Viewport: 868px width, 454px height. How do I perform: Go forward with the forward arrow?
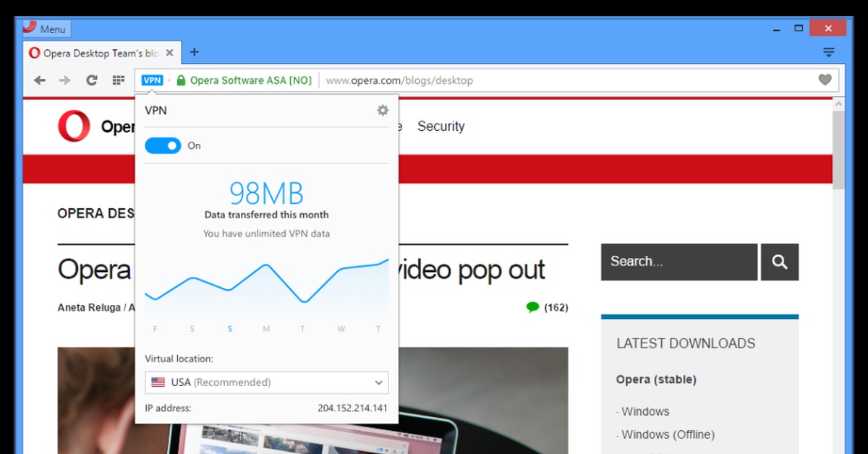point(65,80)
